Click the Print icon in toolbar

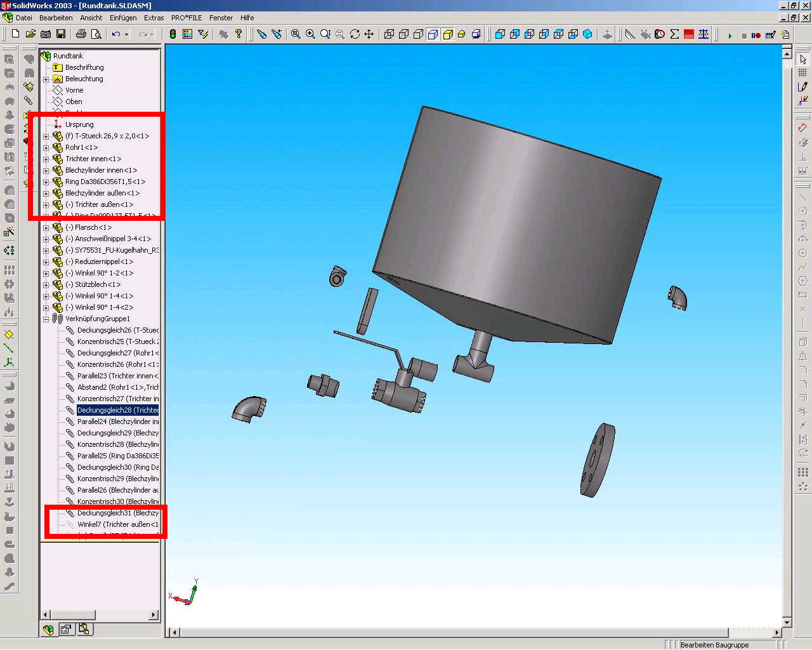point(81,34)
